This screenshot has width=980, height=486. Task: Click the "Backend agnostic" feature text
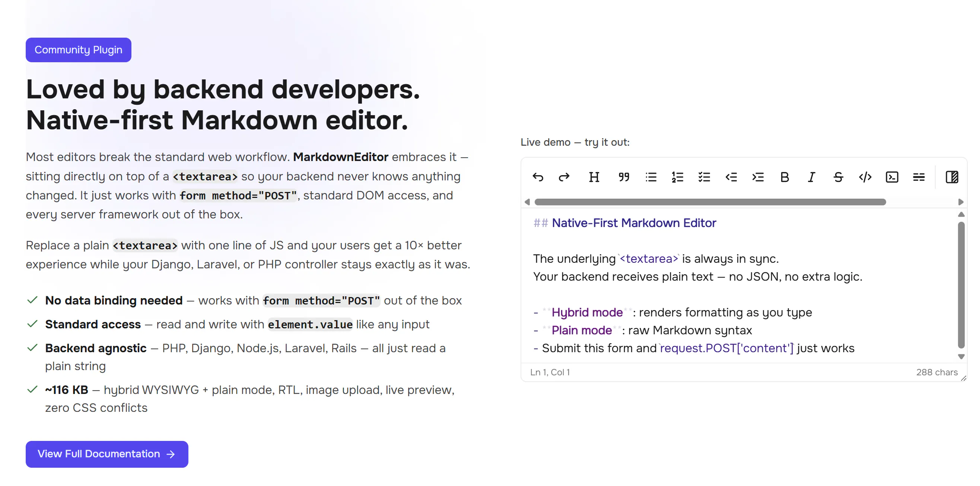(x=96, y=348)
